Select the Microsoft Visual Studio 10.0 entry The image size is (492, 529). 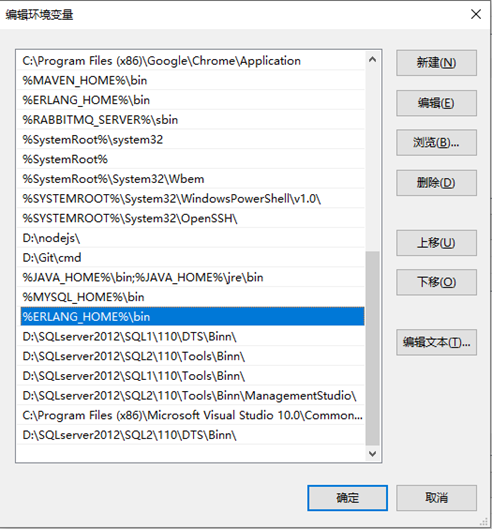pos(191,415)
